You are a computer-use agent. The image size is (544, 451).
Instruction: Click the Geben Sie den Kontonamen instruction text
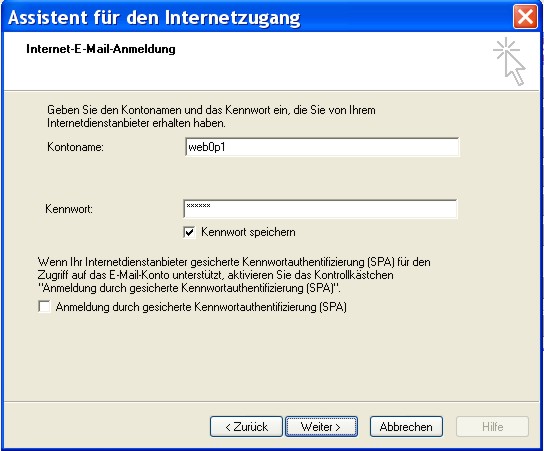click(x=211, y=116)
